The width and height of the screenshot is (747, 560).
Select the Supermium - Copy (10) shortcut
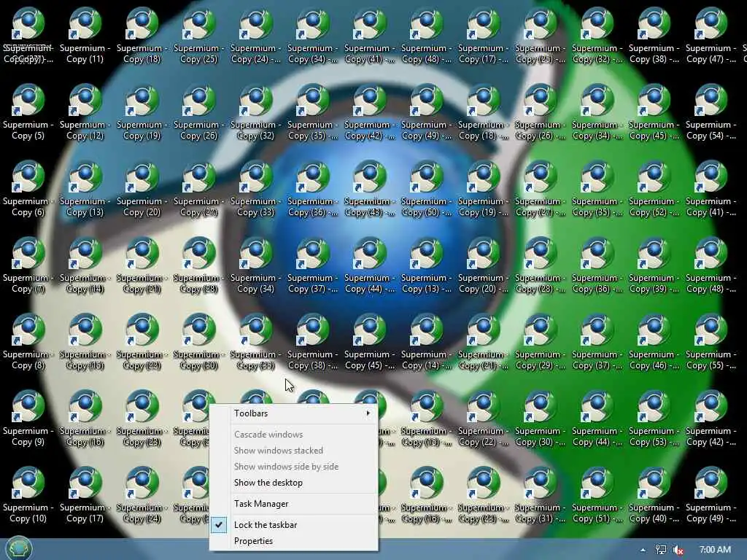click(28, 496)
